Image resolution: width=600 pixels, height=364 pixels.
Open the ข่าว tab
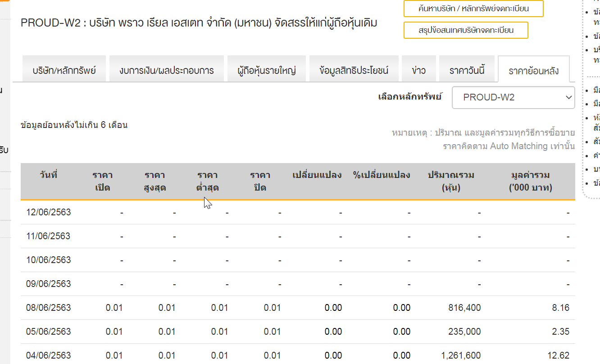click(x=419, y=69)
